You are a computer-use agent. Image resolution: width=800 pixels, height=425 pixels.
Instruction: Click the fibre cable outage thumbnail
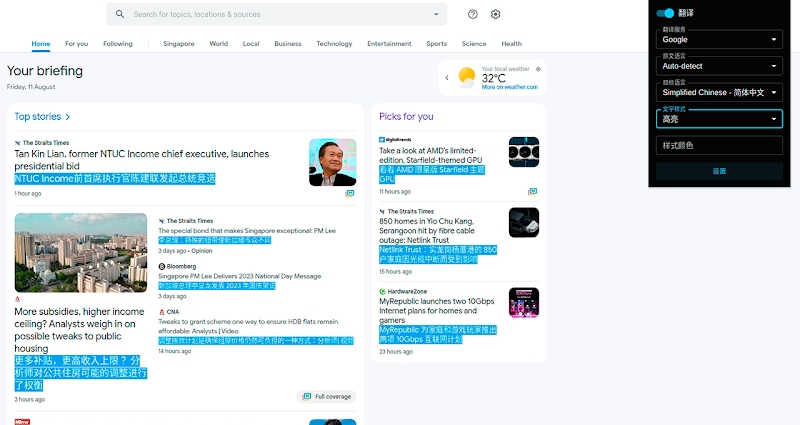tap(524, 222)
